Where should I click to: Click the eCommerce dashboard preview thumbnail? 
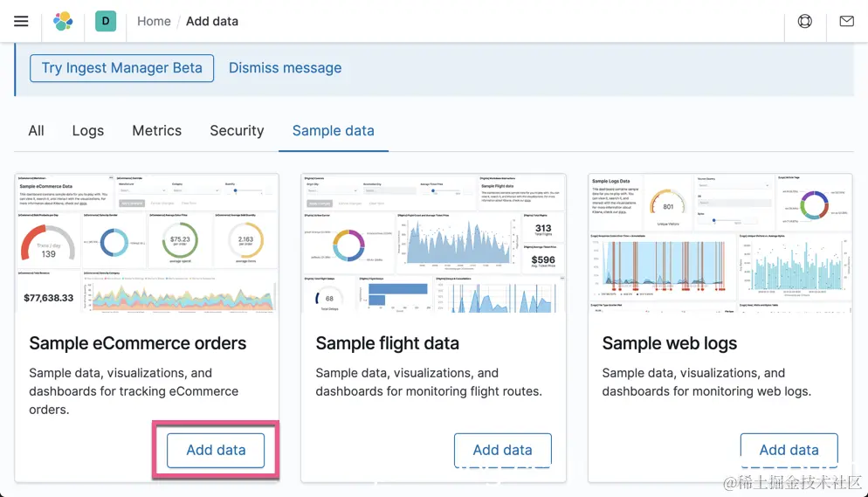coord(147,243)
